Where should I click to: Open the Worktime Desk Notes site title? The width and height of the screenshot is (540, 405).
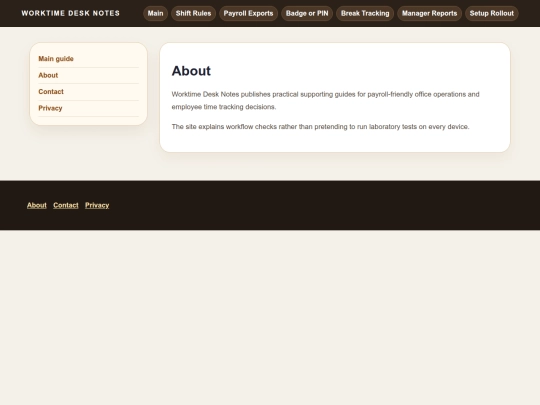coord(71,13)
